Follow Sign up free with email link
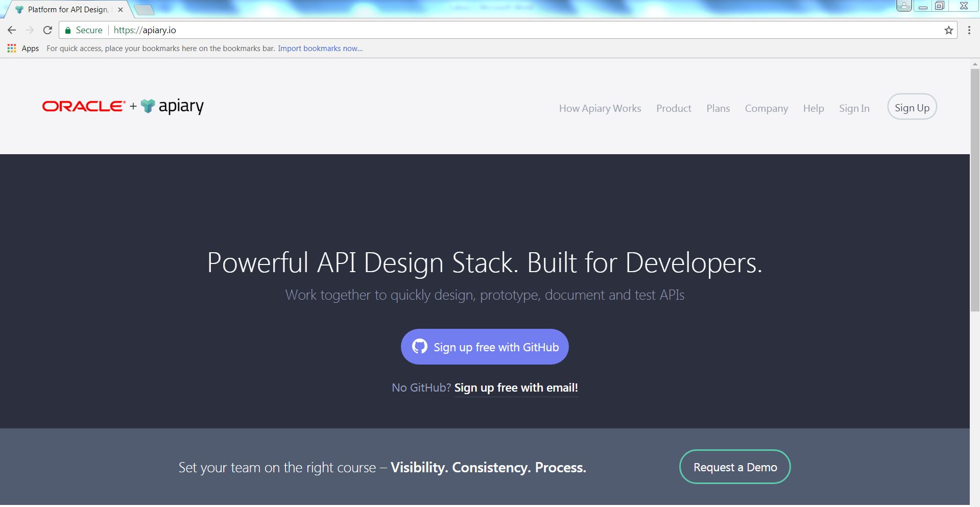The height and width of the screenshot is (507, 980). coord(516,388)
